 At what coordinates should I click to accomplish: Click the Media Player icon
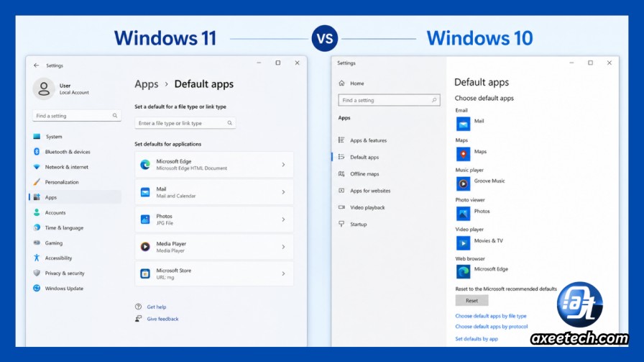point(145,247)
